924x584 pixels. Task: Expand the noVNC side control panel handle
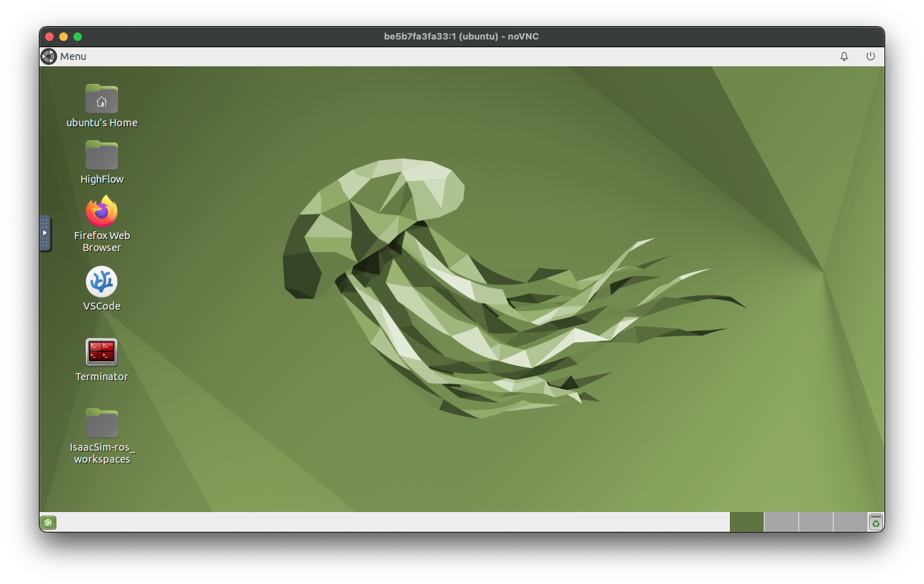tap(44, 233)
